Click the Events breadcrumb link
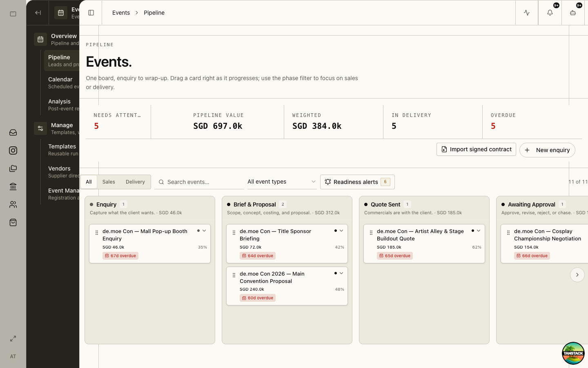 (x=121, y=13)
